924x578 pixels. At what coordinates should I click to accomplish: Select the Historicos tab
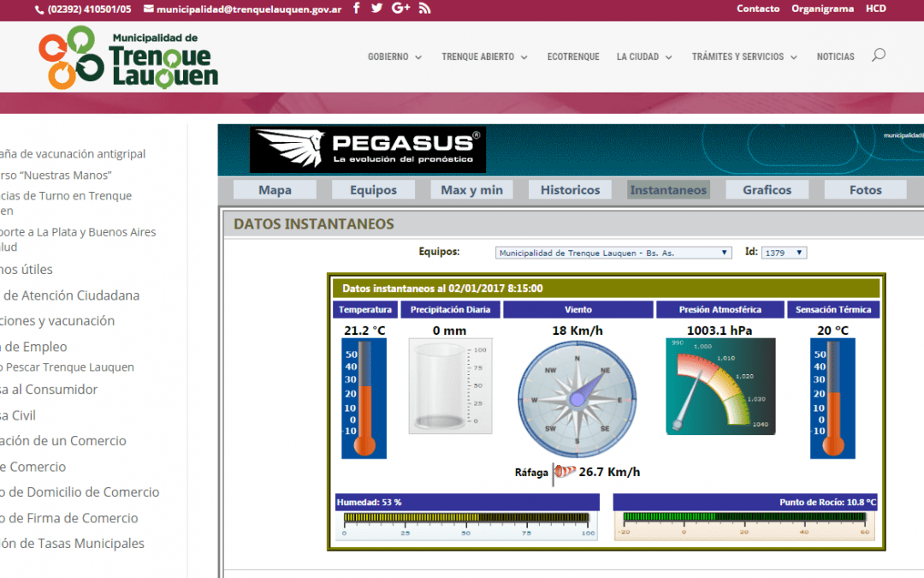point(570,190)
